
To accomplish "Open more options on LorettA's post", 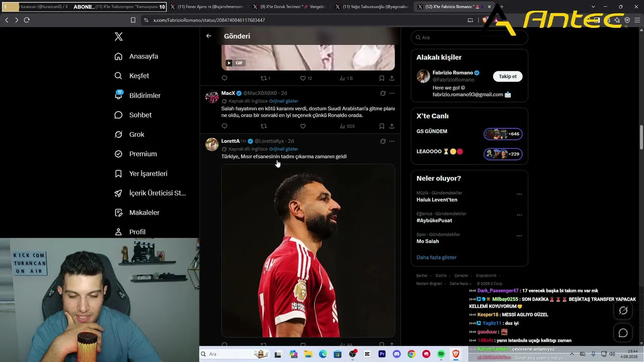I will [x=392, y=141].
